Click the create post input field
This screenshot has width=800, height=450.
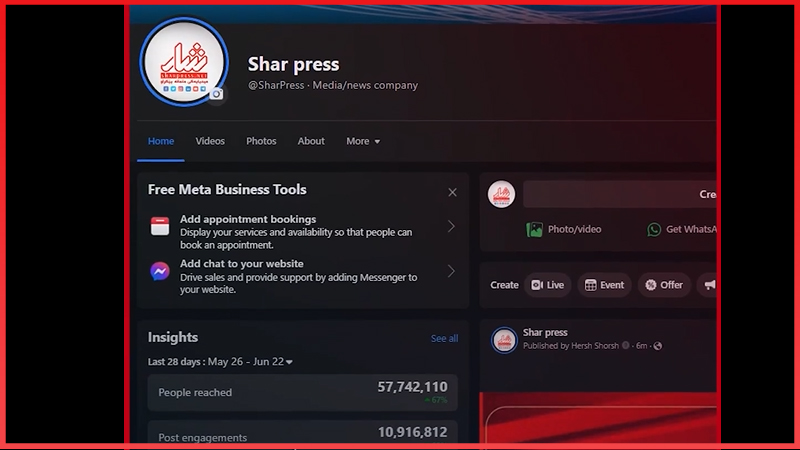click(619, 194)
